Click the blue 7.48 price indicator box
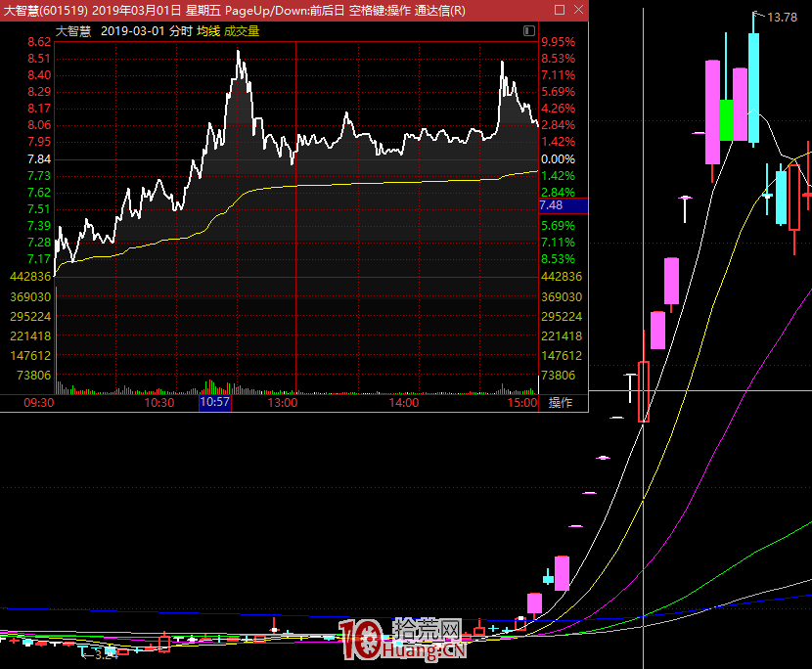812x669 pixels. point(564,205)
